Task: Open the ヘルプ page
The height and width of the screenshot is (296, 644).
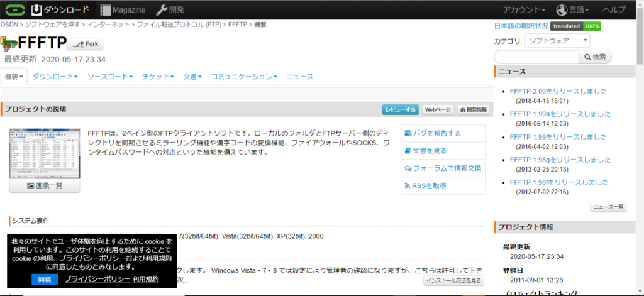Action: click(614, 10)
